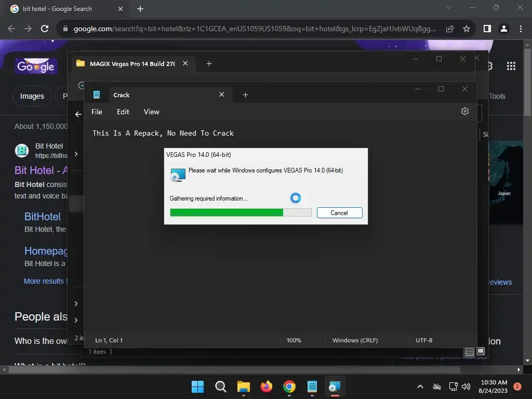Switch Explorer to details view icon
This screenshot has height=399, width=532.
point(470,352)
